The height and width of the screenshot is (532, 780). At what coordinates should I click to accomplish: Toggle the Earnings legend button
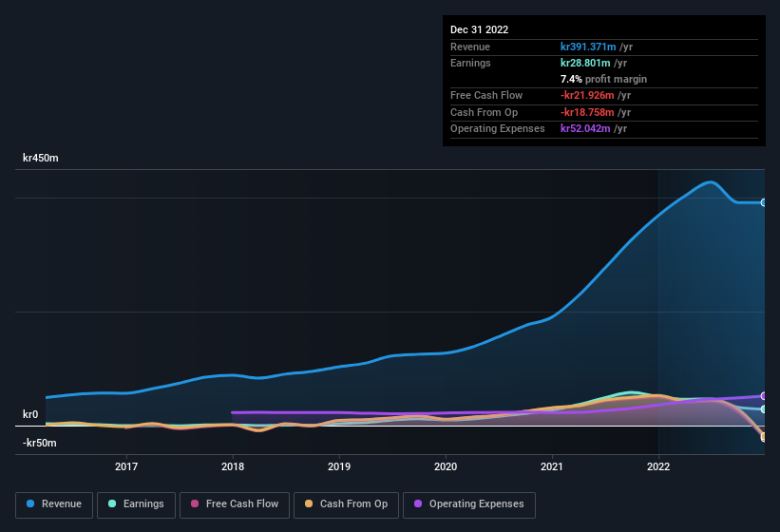click(x=136, y=504)
